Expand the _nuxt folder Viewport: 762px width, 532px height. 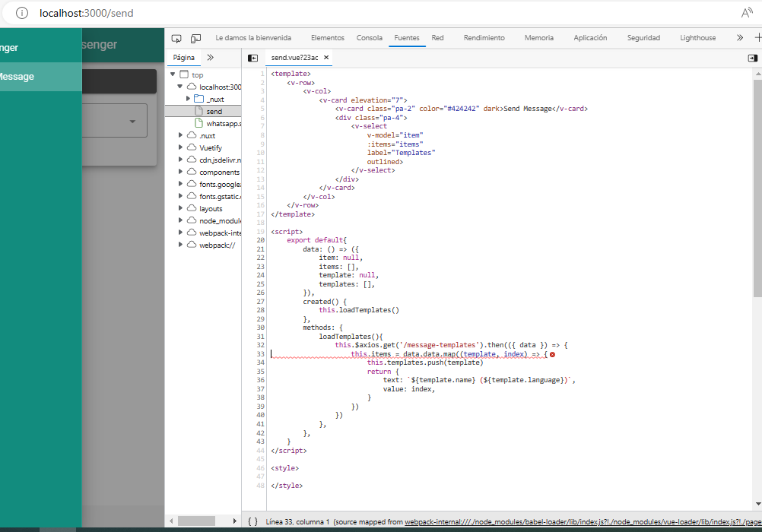pyautogui.click(x=189, y=99)
